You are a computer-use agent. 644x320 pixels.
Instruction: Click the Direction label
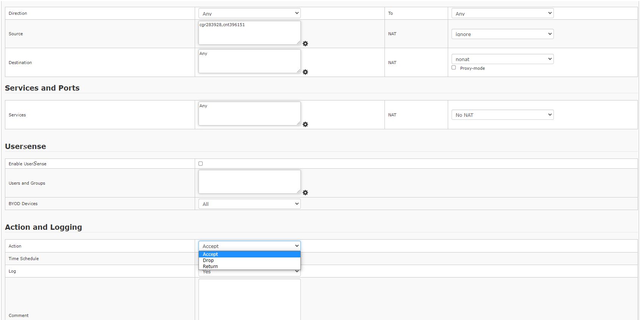[18, 13]
